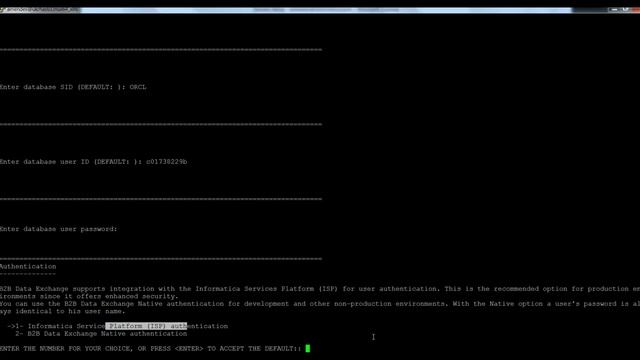Click the 'Enter database user ID' prompt label
The height and width of the screenshot is (360, 640).
tap(71, 162)
